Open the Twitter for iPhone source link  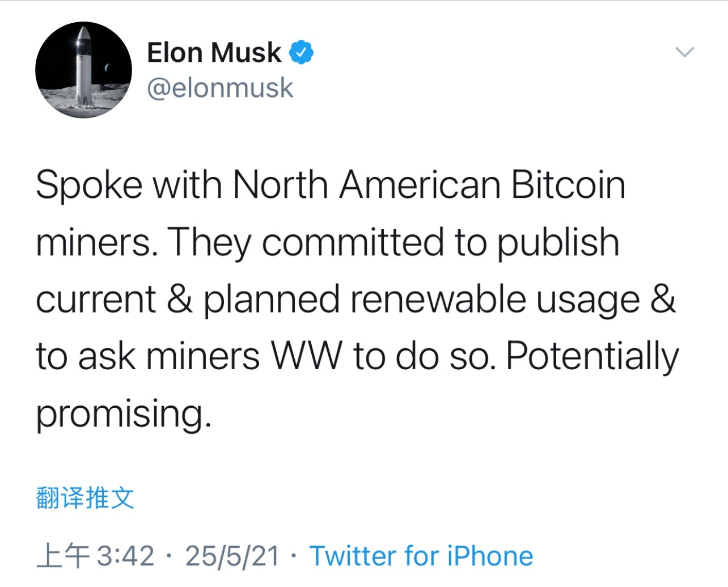(x=421, y=556)
